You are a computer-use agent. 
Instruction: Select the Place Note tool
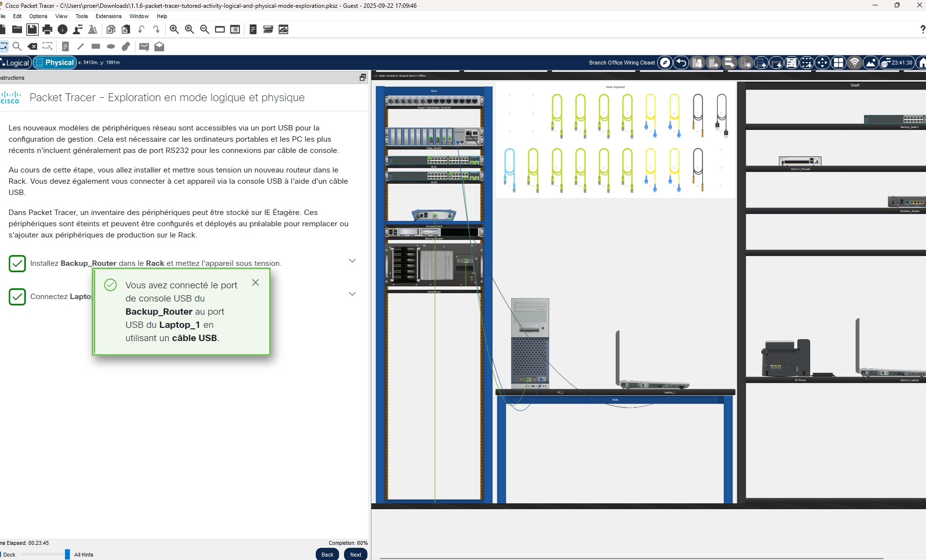point(65,46)
